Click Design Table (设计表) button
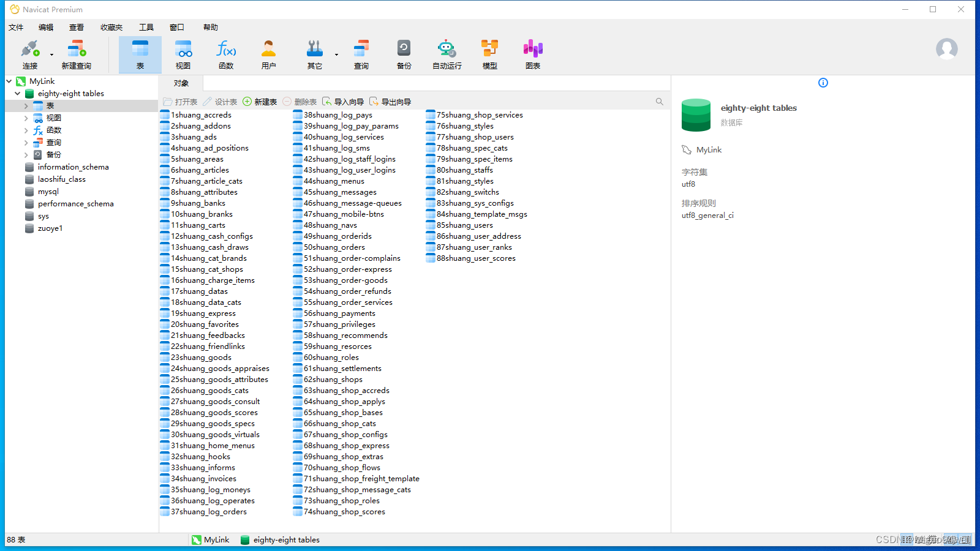The width and height of the screenshot is (980, 551). [x=220, y=102]
